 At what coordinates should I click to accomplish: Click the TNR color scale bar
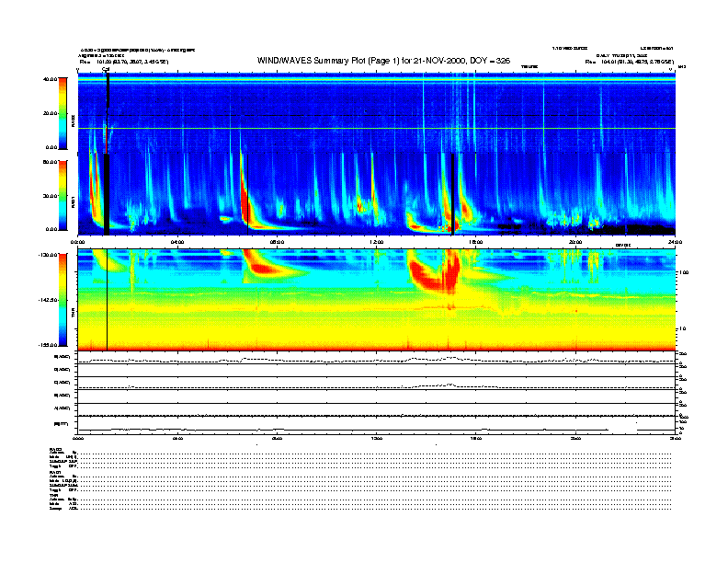[x=63, y=300]
